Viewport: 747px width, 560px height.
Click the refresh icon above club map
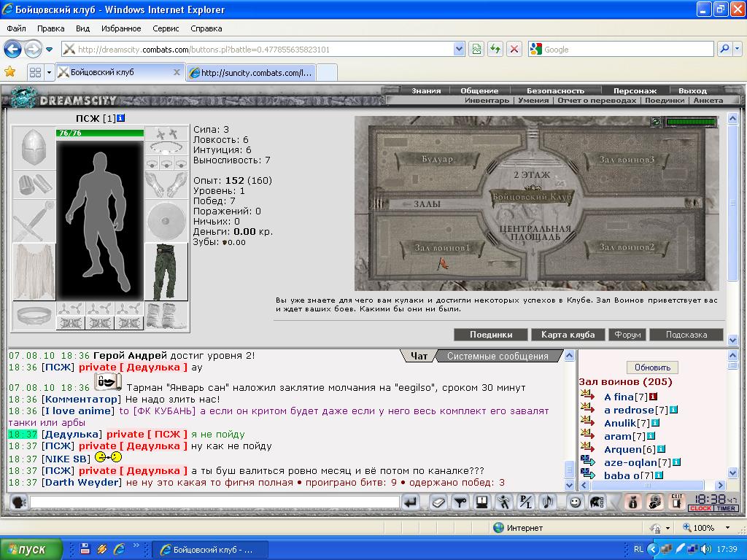(656, 122)
